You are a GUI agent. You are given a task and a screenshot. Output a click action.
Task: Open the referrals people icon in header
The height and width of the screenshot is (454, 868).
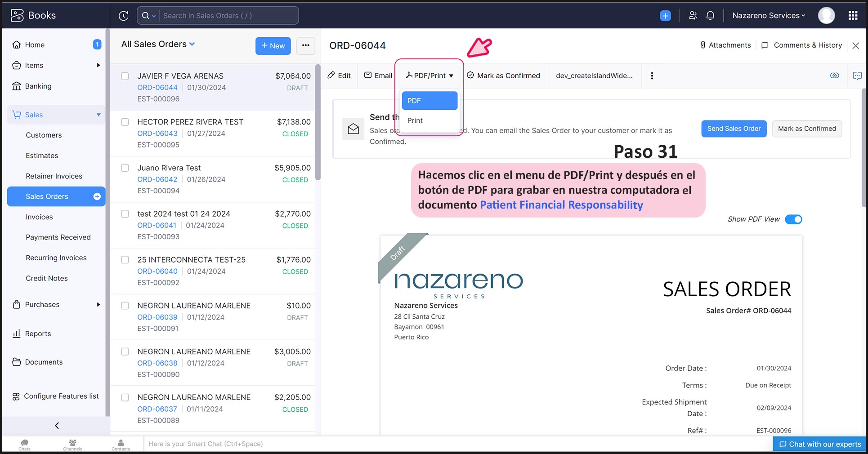[x=693, y=16]
